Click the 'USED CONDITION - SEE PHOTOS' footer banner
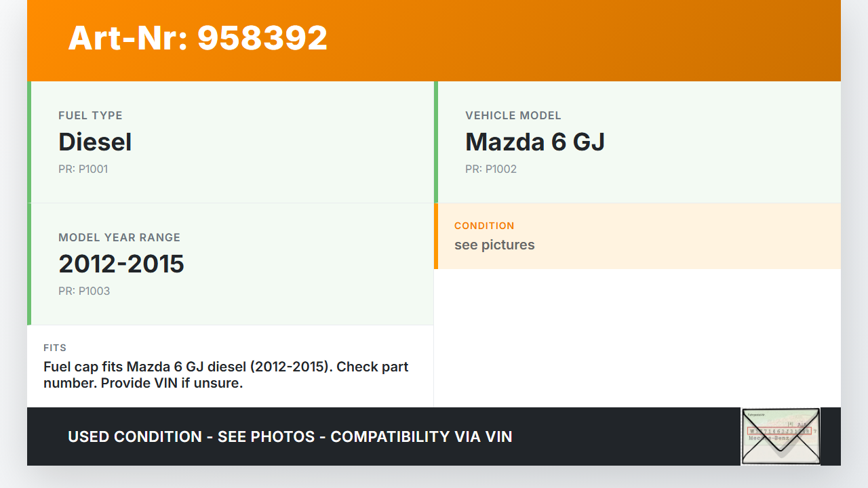Image resolution: width=868 pixels, height=488 pixels. [290, 436]
